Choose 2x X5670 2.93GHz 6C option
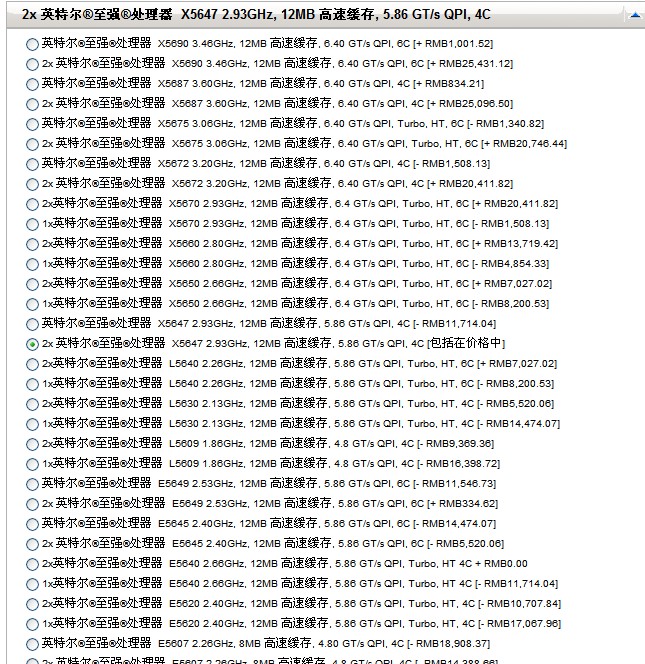The image size is (645, 664). [x=32, y=204]
